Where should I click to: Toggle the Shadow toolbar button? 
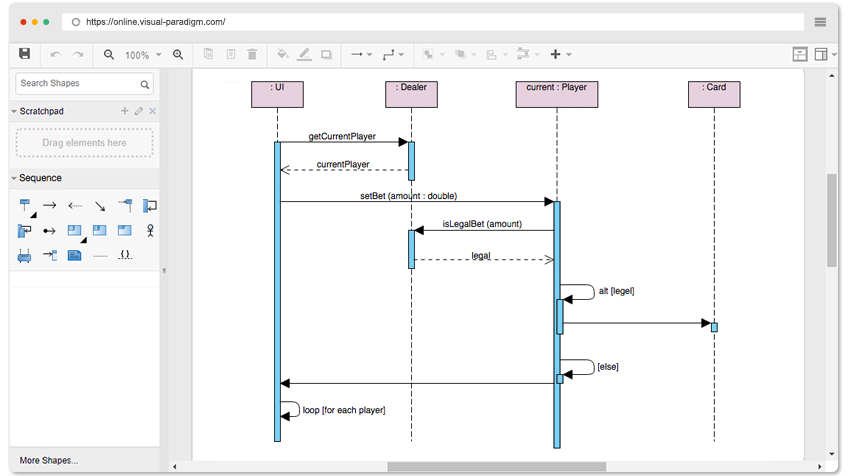[326, 55]
